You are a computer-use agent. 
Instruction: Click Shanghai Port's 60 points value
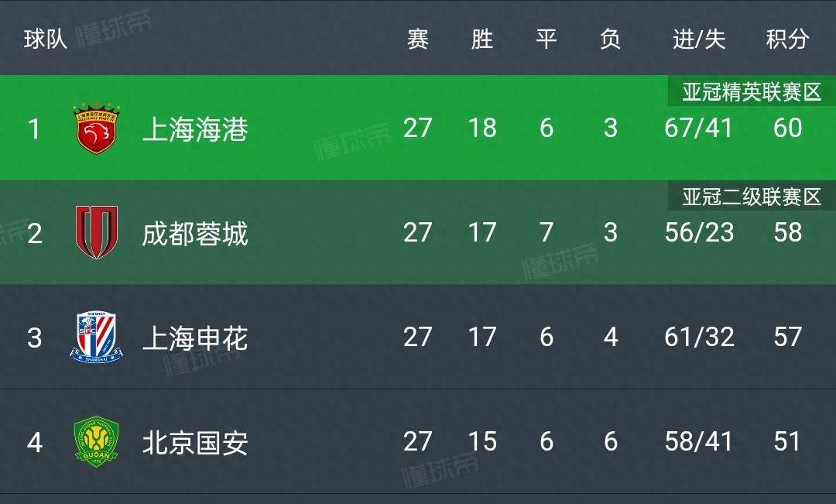[787, 129]
